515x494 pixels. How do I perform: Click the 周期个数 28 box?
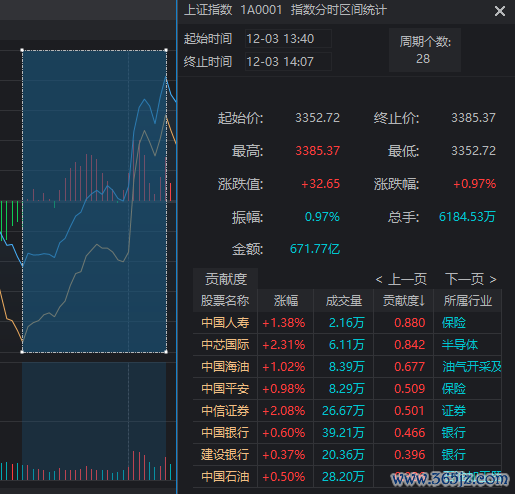click(425, 50)
